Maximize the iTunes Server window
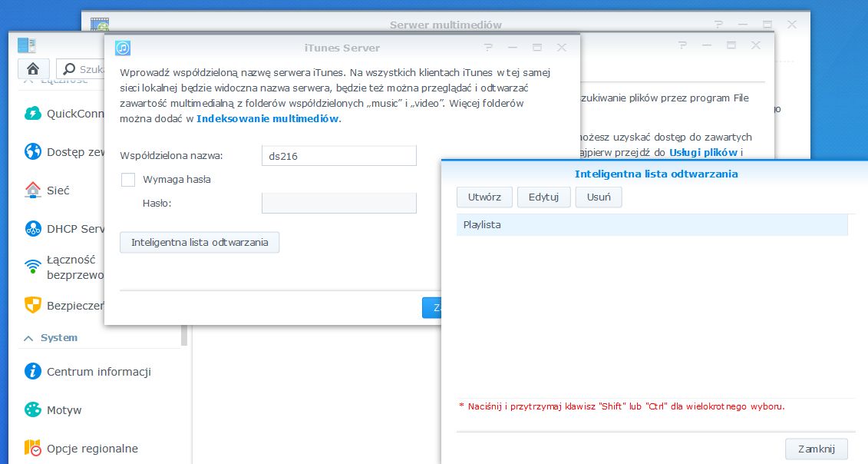Image resolution: width=868 pixels, height=464 pixels. [537, 48]
